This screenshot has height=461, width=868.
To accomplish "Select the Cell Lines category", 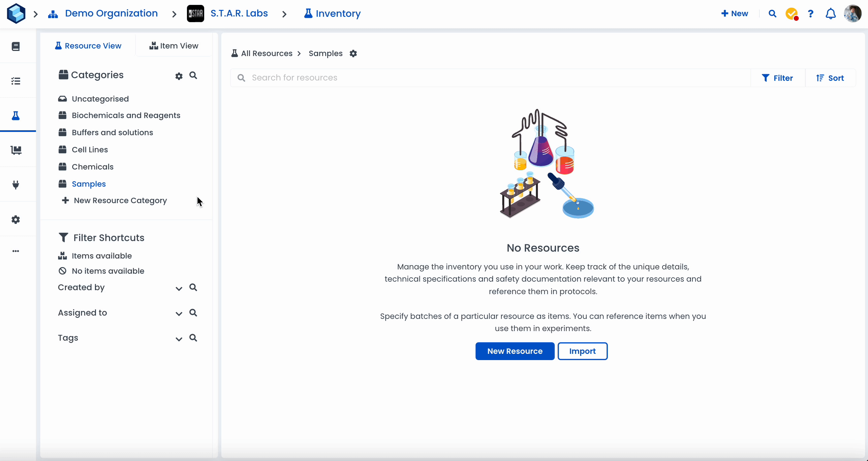I will click(x=90, y=150).
